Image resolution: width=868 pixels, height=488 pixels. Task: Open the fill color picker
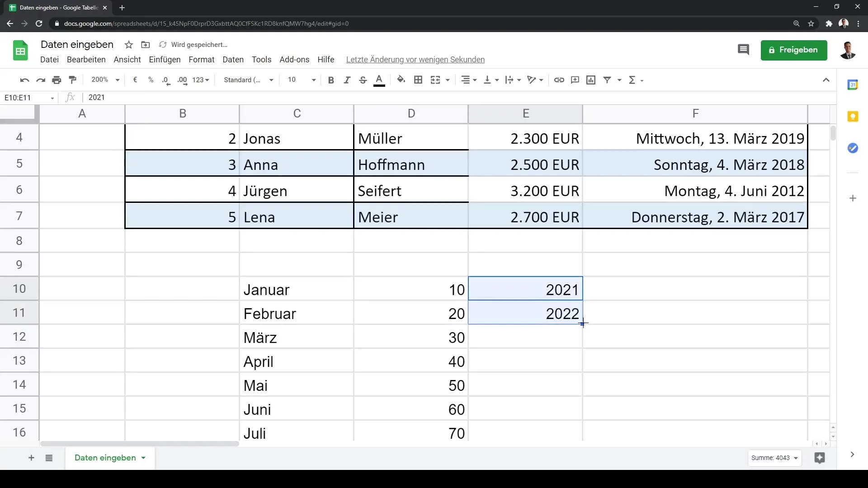(x=401, y=80)
